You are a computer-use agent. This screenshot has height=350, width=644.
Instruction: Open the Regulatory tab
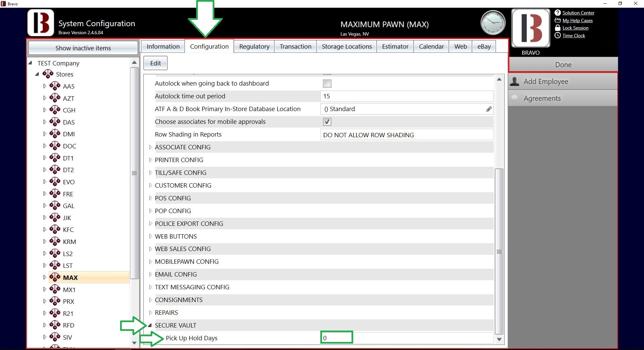coord(254,46)
